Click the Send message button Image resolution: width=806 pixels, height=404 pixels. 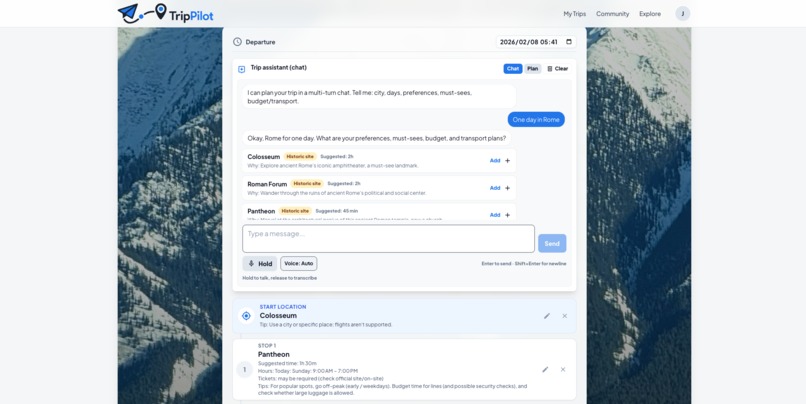pos(552,244)
